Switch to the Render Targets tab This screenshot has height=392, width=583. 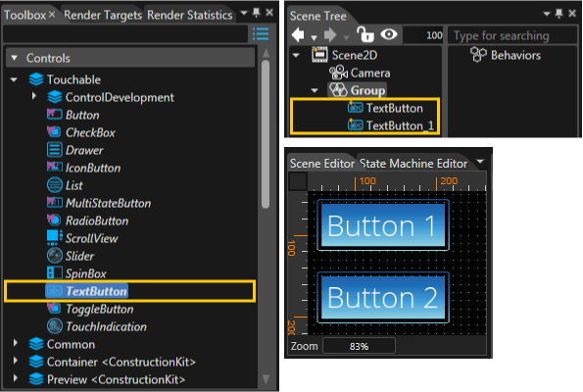click(103, 16)
